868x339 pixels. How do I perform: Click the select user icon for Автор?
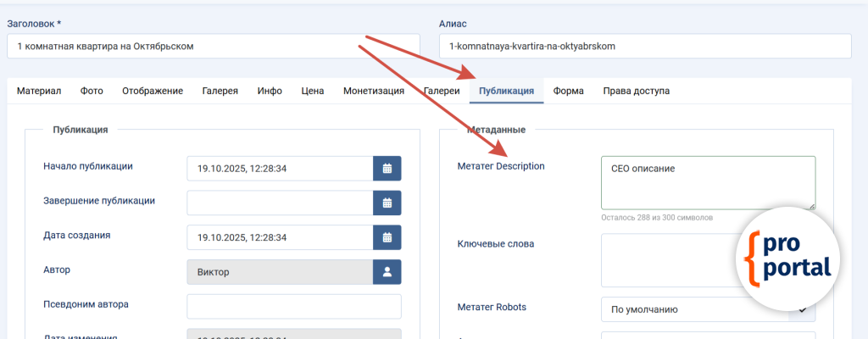point(387,272)
